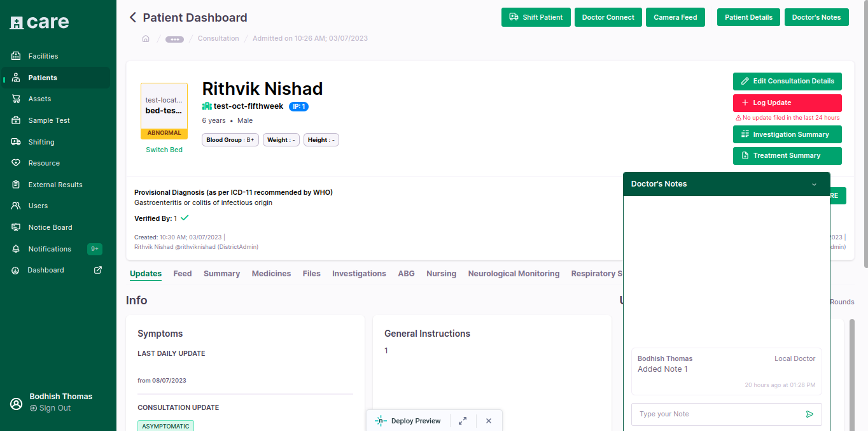Open the Deploy Preview Netlify icon
Screen dimensions: 868x431
pyautogui.click(x=381, y=421)
